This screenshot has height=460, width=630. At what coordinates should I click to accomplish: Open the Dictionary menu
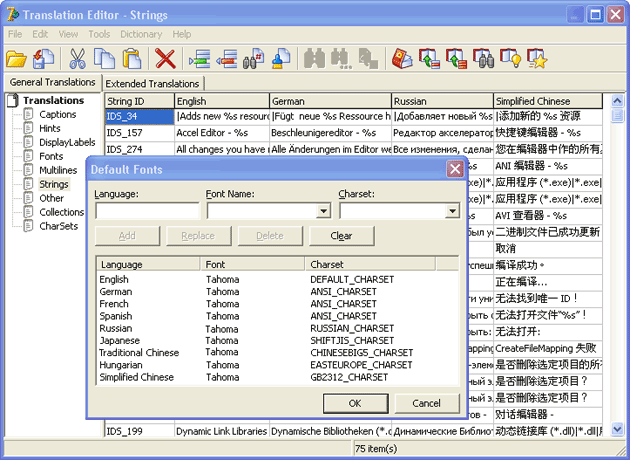(x=141, y=34)
